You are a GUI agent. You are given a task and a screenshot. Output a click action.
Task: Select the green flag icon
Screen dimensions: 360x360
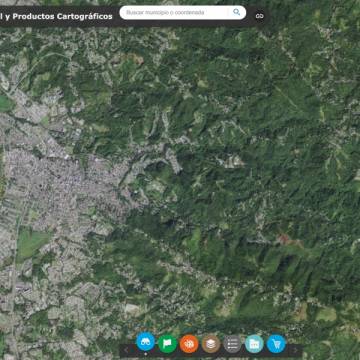(x=167, y=343)
